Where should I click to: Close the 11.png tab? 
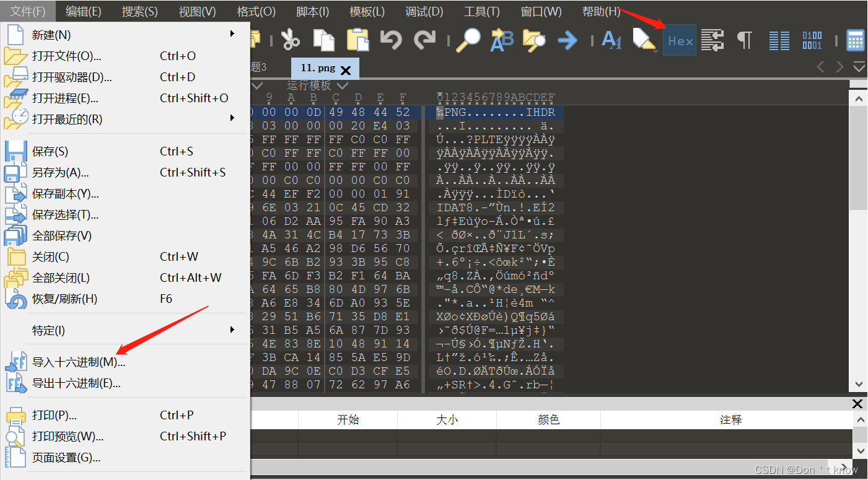coord(346,70)
